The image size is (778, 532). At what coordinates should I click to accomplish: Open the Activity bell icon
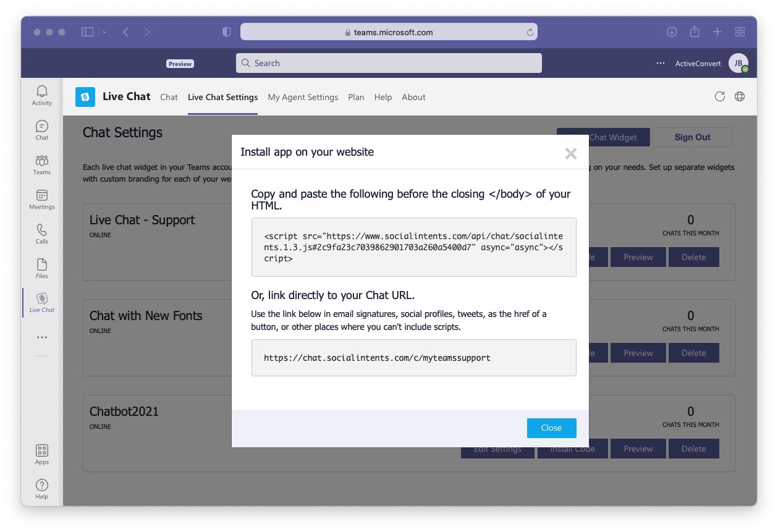point(42,95)
